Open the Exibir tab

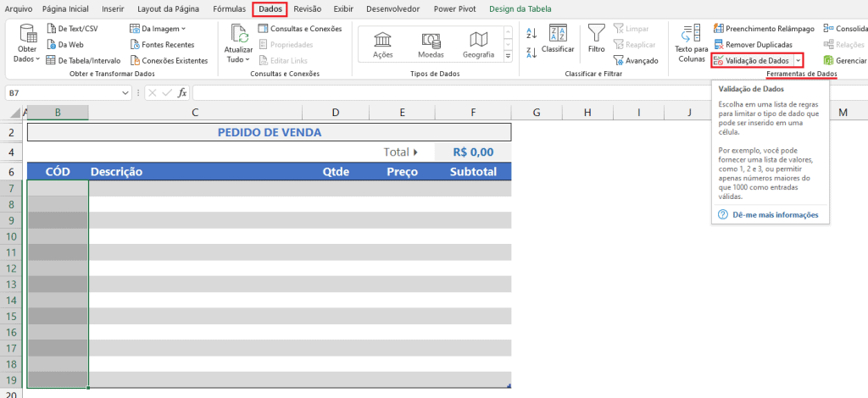pos(343,8)
